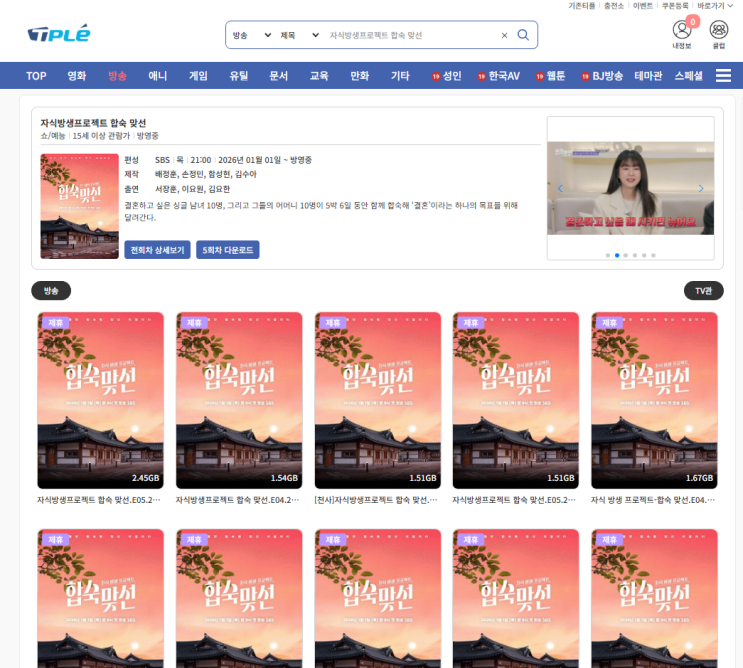Open the 만화 category
Screen dimensions: 743x668
click(360, 76)
